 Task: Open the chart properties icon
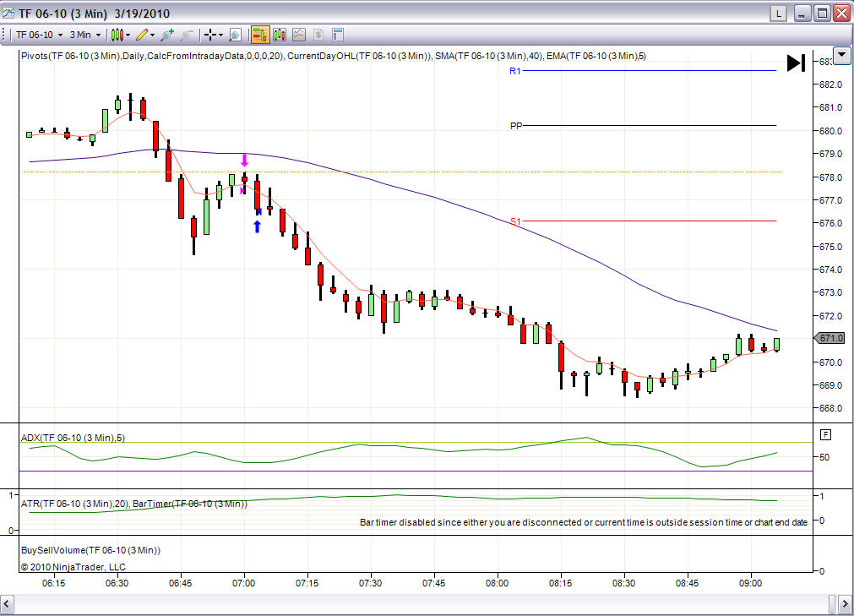click(x=338, y=35)
